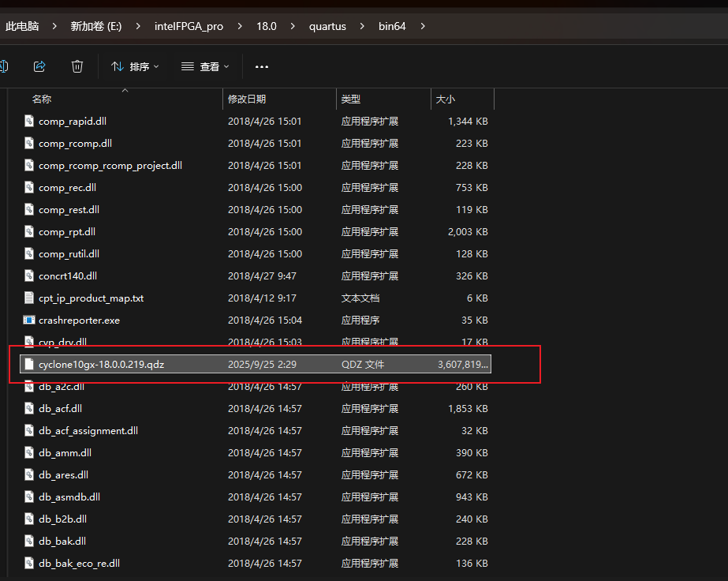The width and height of the screenshot is (728, 581).
Task: Sort by the 大小 column header
Action: (x=446, y=99)
